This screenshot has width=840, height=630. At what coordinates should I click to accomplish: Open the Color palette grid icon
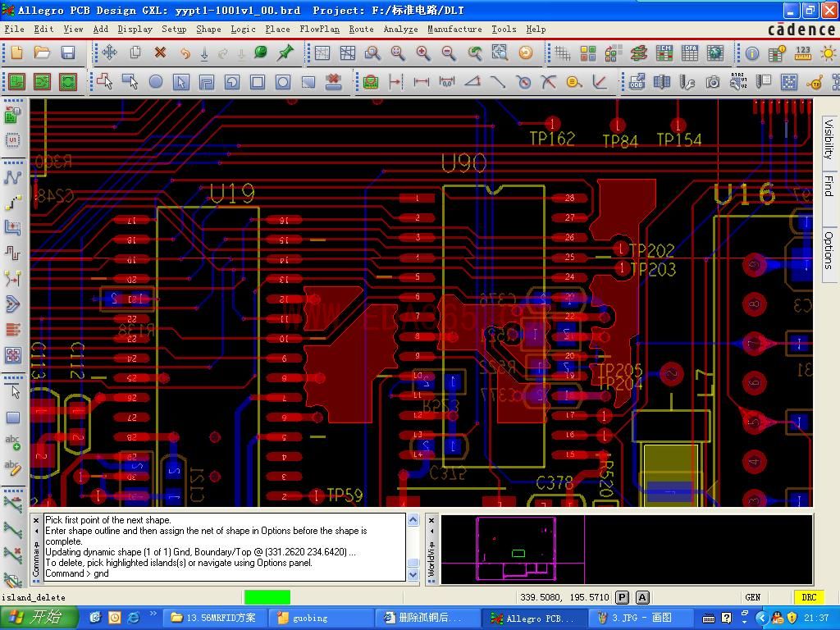click(x=588, y=53)
